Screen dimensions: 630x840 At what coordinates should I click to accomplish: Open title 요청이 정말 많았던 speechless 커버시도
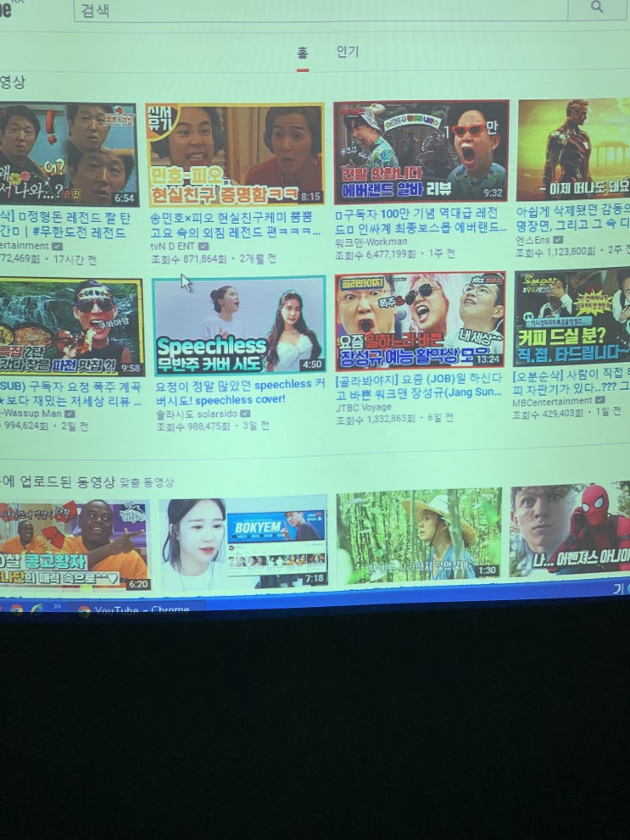click(240, 392)
